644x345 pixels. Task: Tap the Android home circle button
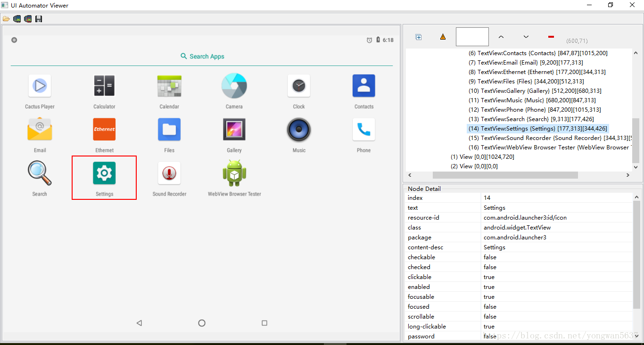(x=202, y=323)
